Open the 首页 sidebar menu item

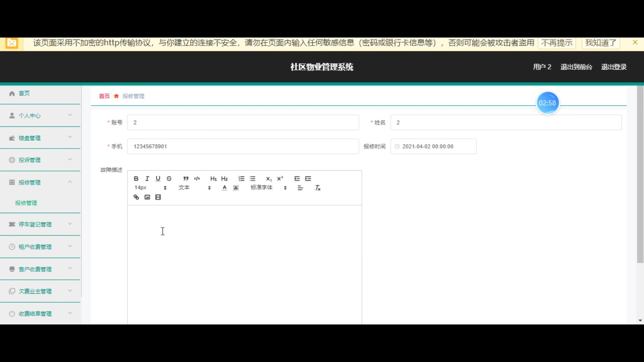(x=24, y=93)
